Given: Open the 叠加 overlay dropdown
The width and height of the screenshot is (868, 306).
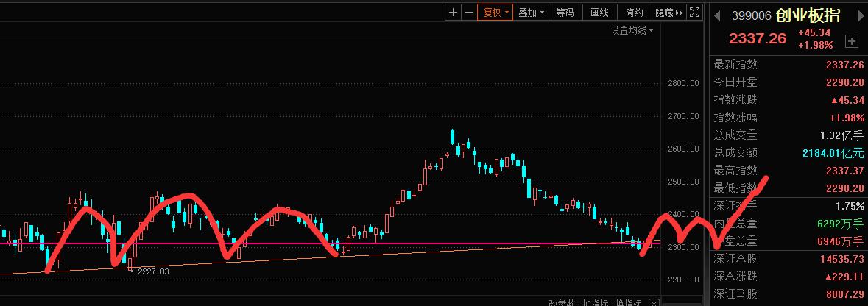Looking at the screenshot, I should [531, 13].
